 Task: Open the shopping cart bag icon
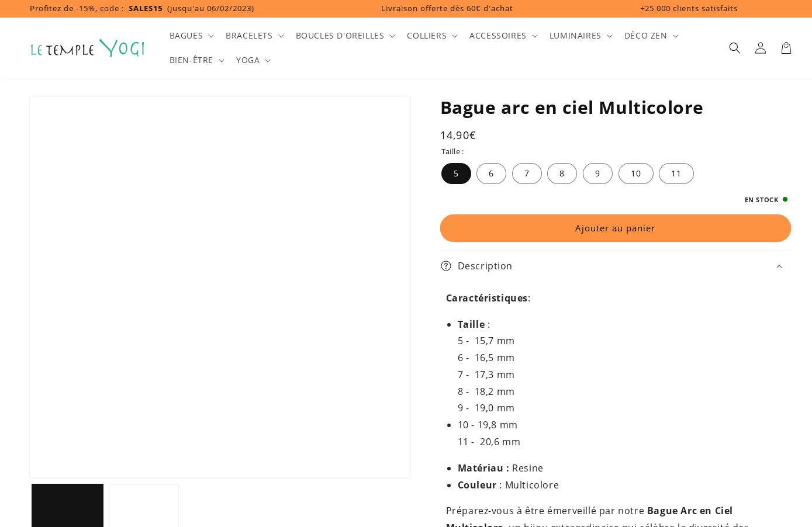786,48
